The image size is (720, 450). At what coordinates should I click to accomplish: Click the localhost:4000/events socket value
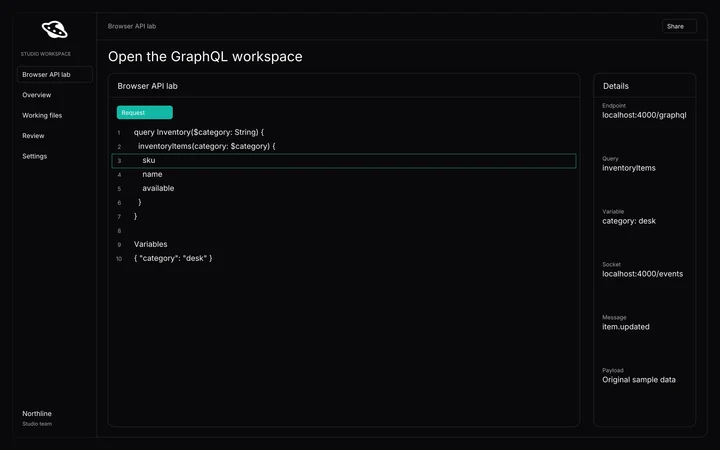click(x=642, y=274)
